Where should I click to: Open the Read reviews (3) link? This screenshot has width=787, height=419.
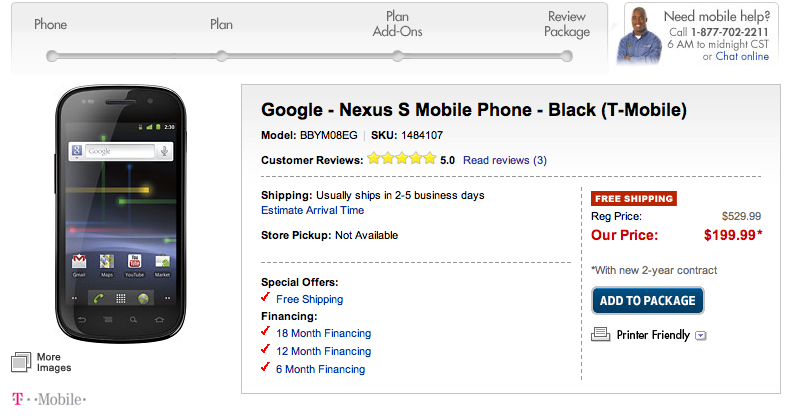(x=505, y=160)
